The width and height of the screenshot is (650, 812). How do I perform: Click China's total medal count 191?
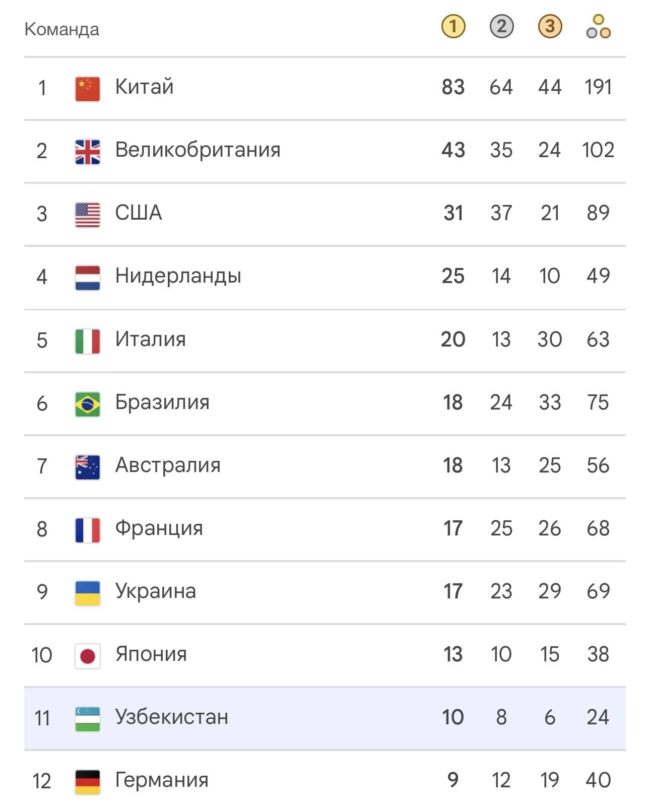(598, 87)
